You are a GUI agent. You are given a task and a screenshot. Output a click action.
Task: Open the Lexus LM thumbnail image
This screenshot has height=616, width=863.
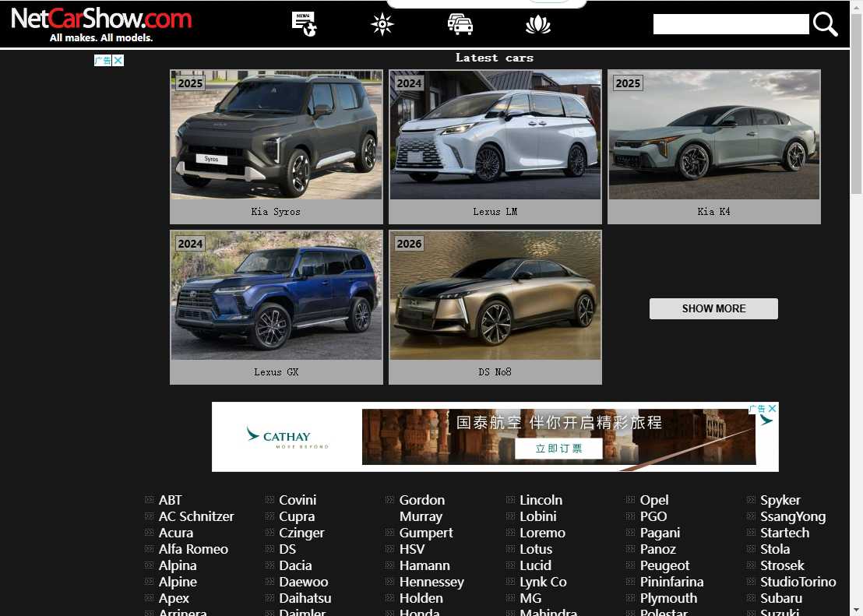495,134
